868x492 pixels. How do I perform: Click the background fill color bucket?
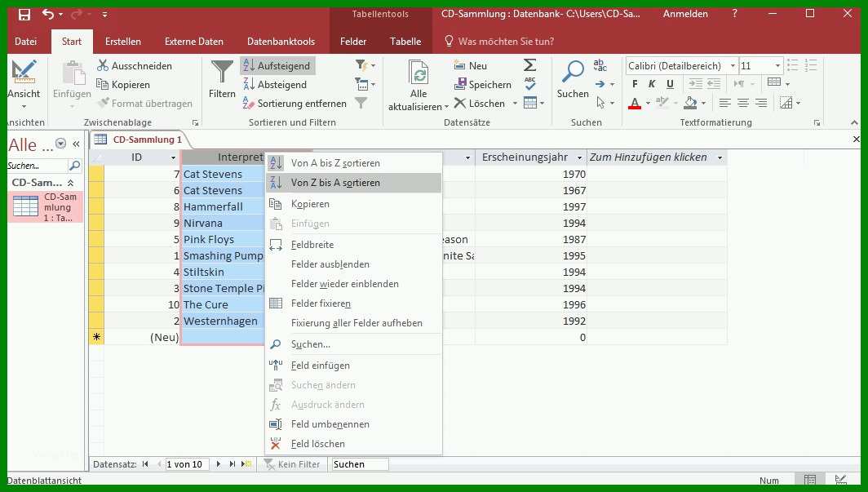click(690, 103)
